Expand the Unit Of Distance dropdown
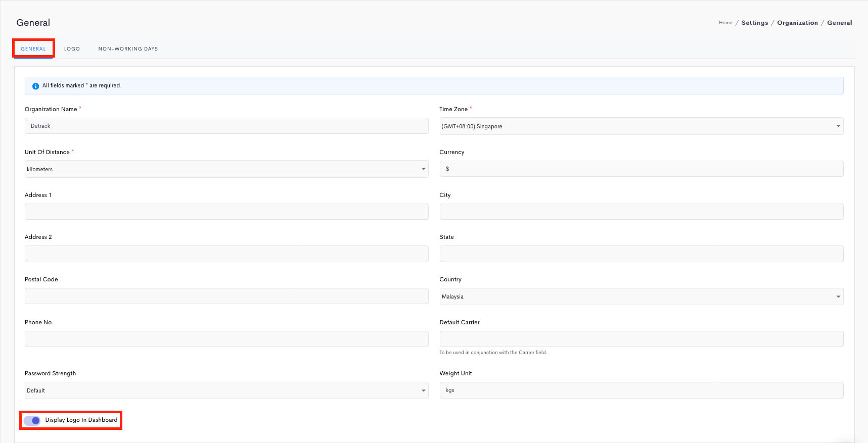This screenshot has height=443, width=868. click(x=226, y=169)
